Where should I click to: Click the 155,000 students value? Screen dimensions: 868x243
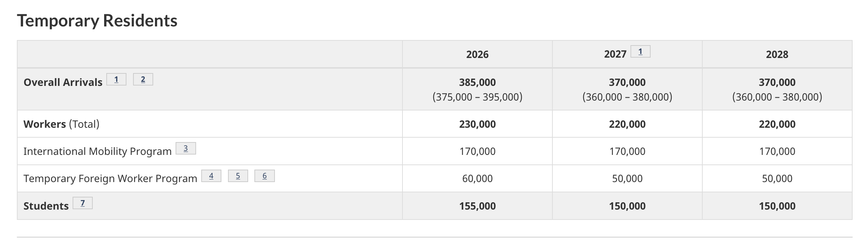click(x=477, y=206)
